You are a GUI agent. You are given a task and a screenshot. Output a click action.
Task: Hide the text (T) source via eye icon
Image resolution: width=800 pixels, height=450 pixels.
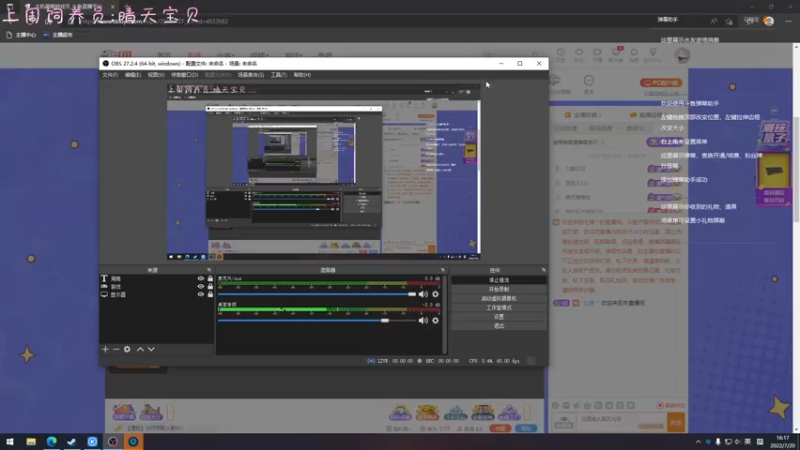coord(201,279)
